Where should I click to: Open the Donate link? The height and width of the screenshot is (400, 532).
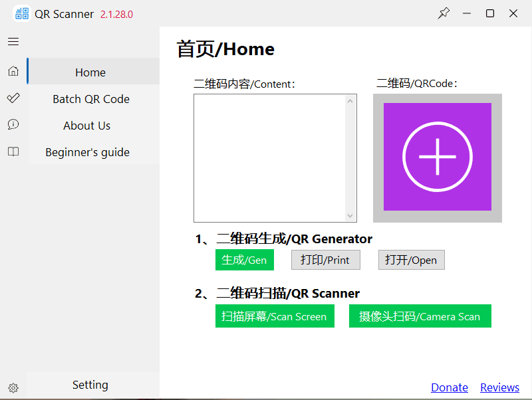pyautogui.click(x=450, y=387)
